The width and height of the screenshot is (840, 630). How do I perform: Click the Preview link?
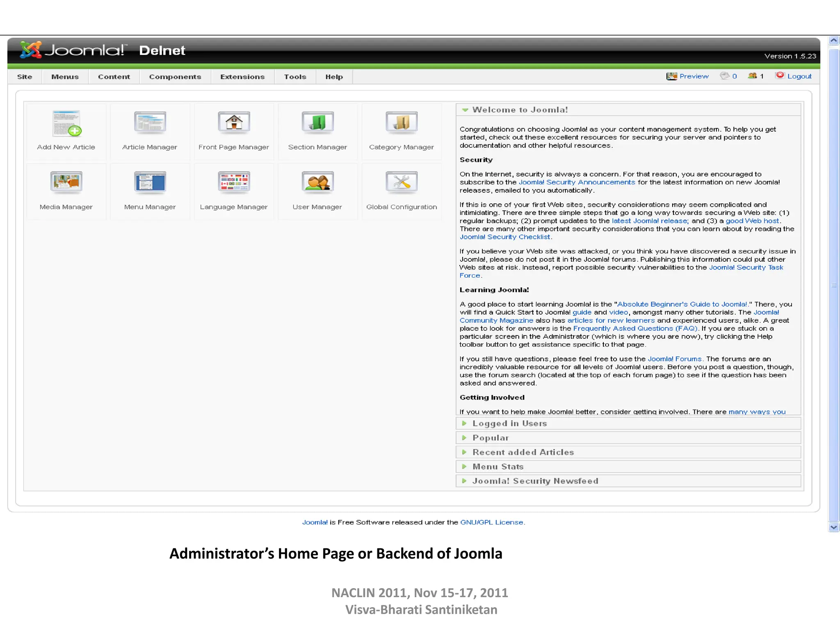tap(694, 76)
